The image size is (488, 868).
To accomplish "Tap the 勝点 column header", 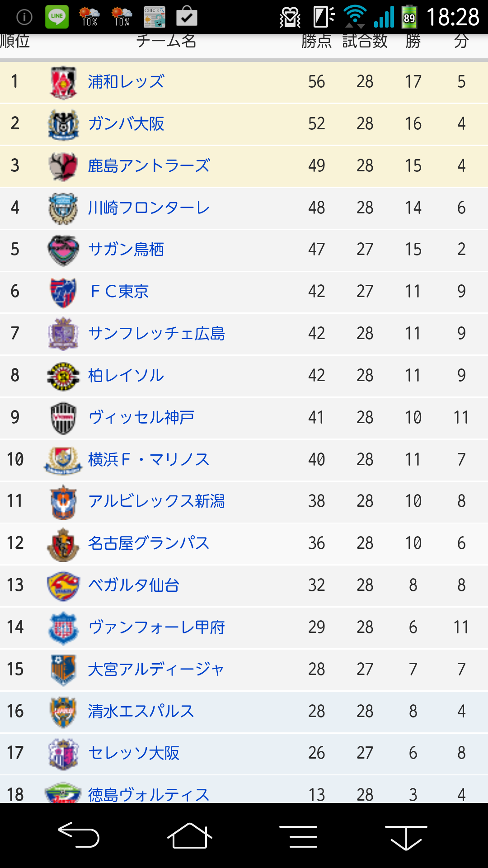I will click(316, 42).
